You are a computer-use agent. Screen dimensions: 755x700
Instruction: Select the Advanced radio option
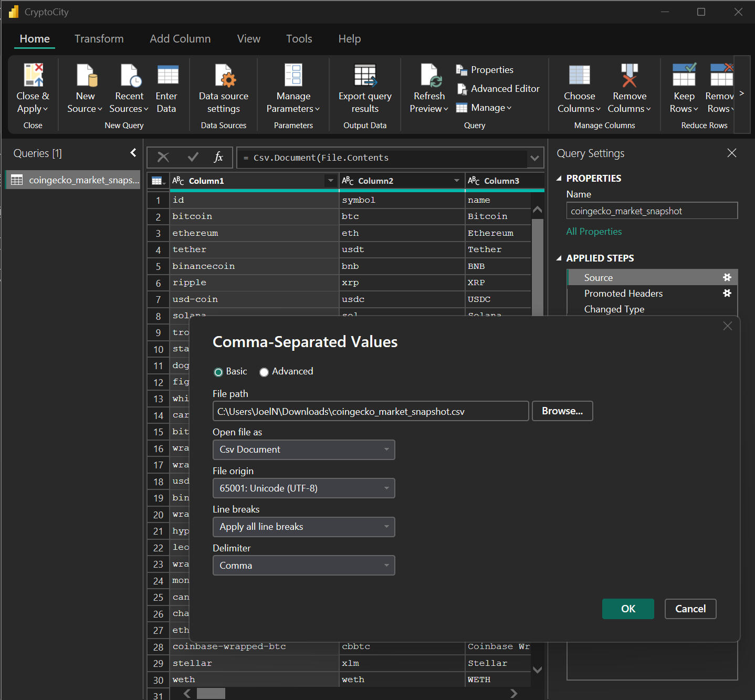[264, 372]
